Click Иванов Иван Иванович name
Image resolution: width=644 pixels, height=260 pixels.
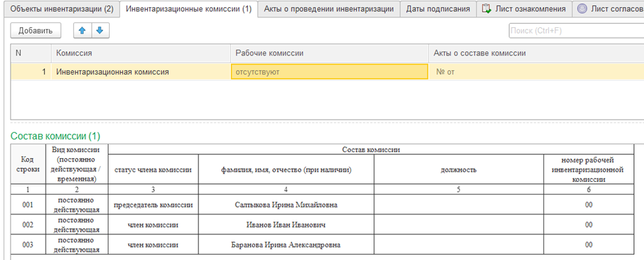286,225
